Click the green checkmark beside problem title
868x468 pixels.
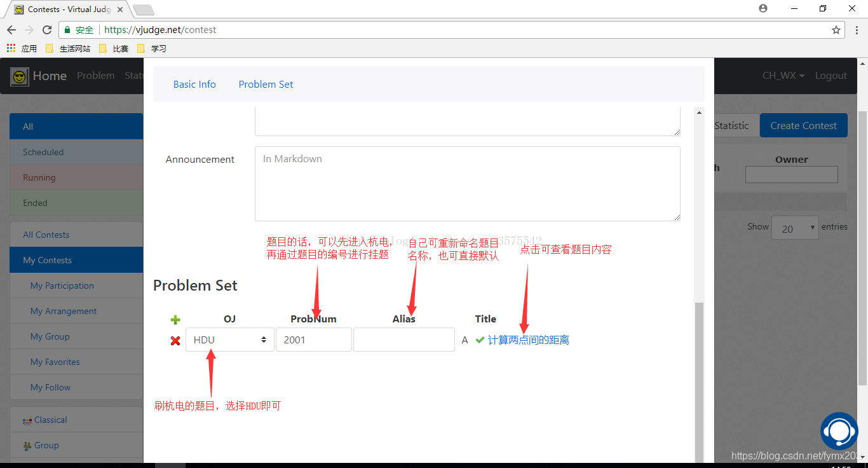click(480, 340)
